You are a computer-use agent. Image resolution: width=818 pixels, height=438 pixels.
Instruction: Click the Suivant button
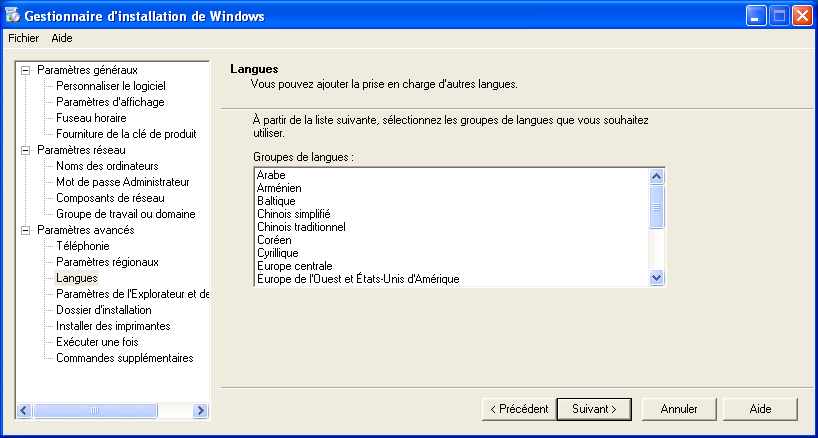[x=594, y=409]
